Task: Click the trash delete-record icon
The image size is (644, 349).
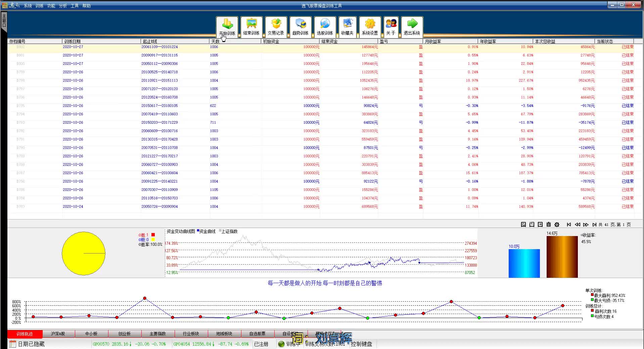Action: click(549, 224)
